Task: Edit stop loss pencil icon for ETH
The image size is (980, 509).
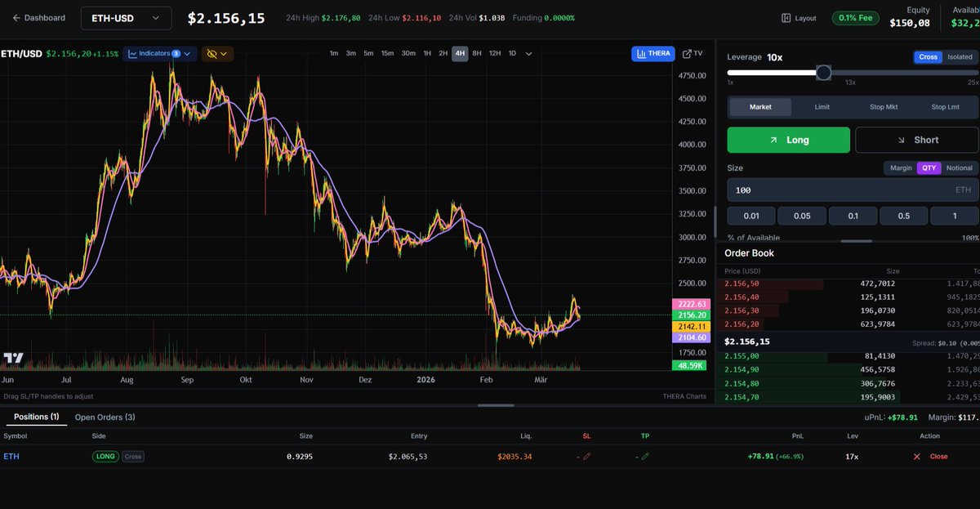Action: (x=586, y=457)
